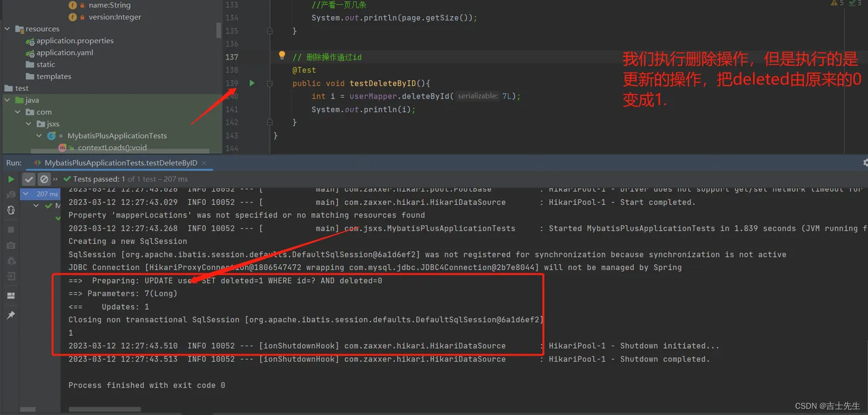Select the templates folder
The height and width of the screenshot is (415, 868).
pos(54,76)
